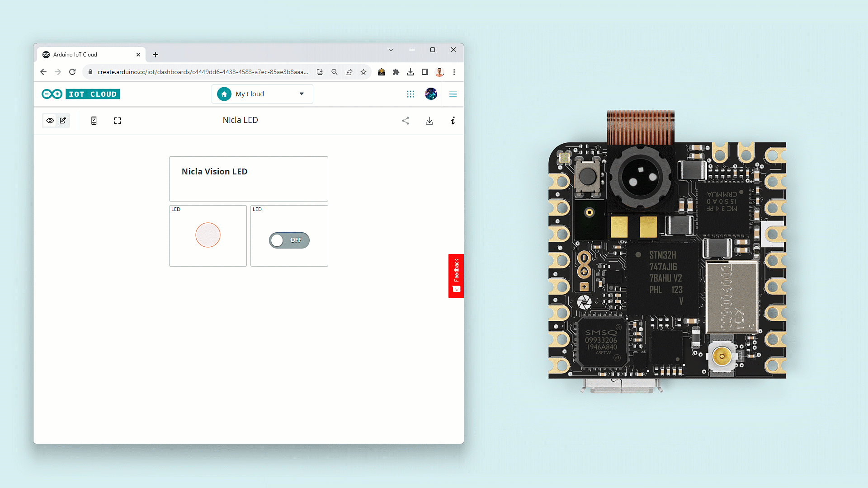Viewport: 868px width, 488px height.
Task: Open a new browser tab
Action: (156, 54)
